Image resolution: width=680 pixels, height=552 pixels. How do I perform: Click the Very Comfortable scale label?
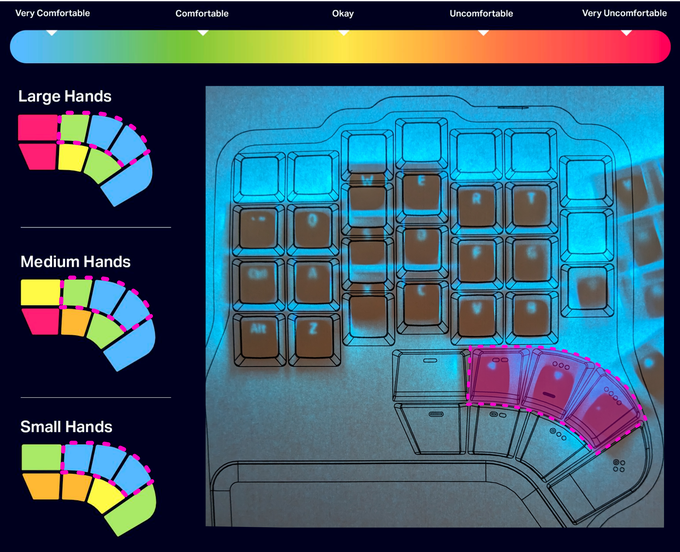52,14
